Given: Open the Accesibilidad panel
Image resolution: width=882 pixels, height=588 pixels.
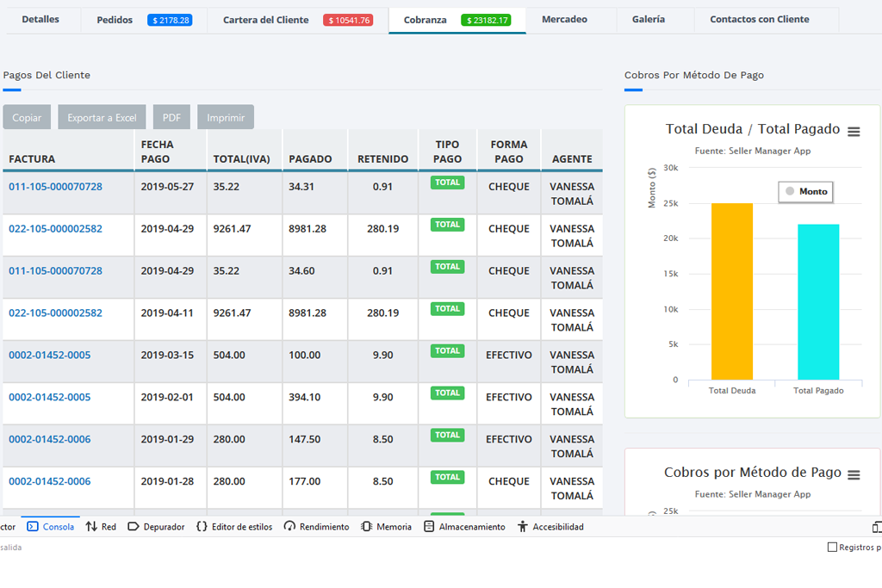Looking at the screenshot, I should pyautogui.click(x=550, y=527).
